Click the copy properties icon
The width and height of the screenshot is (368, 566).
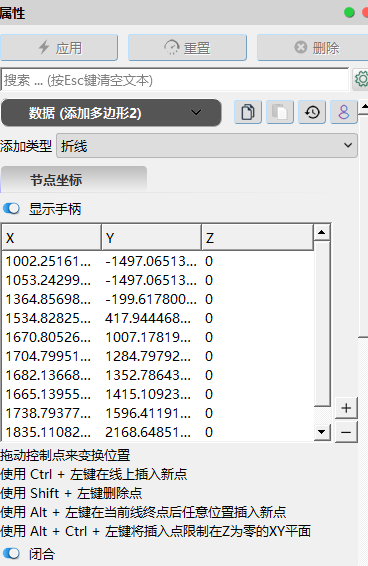(x=248, y=112)
